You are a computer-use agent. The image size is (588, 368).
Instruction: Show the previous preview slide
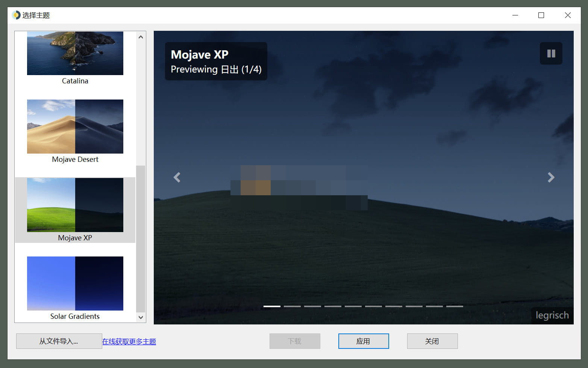point(177,177)
